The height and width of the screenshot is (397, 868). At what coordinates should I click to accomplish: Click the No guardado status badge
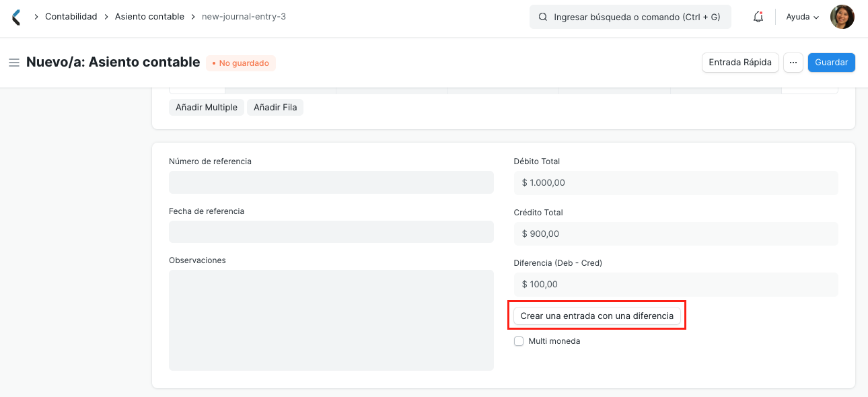click(241, 63)
